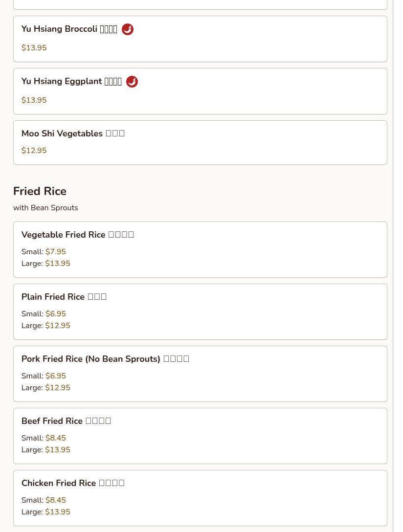Click the $12.95 price under Moo Shi Vegetables
The image size is (403, 532).
tap(34, 151)
